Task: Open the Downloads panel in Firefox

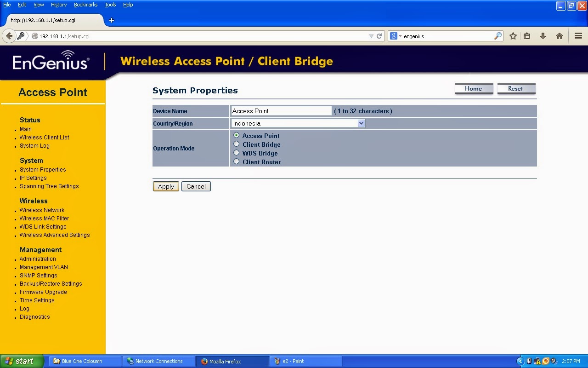Action: pos(543,35)
